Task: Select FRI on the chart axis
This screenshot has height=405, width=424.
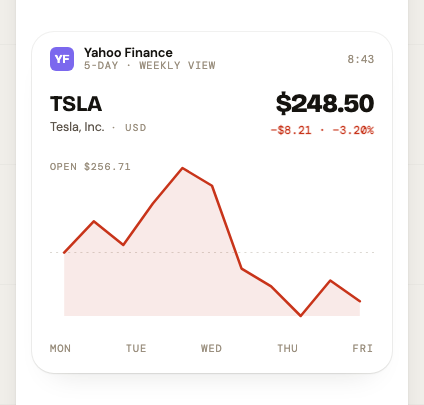Action: pos(363,349)
